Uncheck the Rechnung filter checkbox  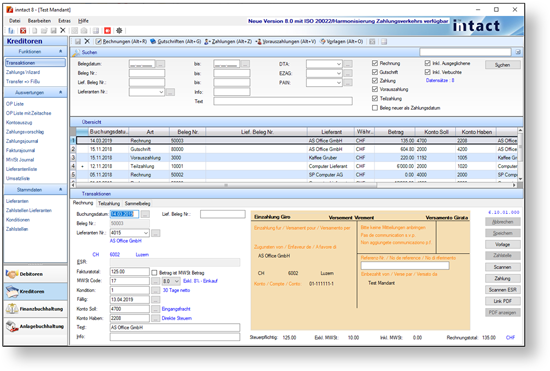pos(375,63)
